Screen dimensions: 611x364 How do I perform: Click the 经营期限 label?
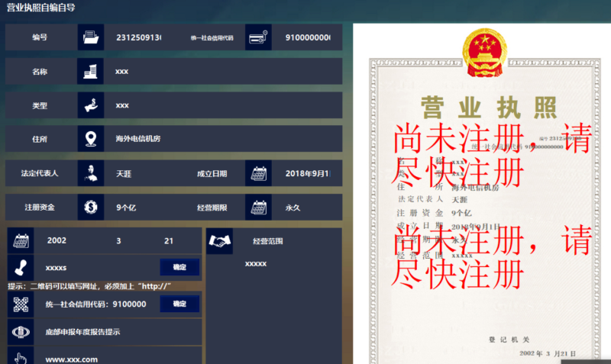click(212, 208)
